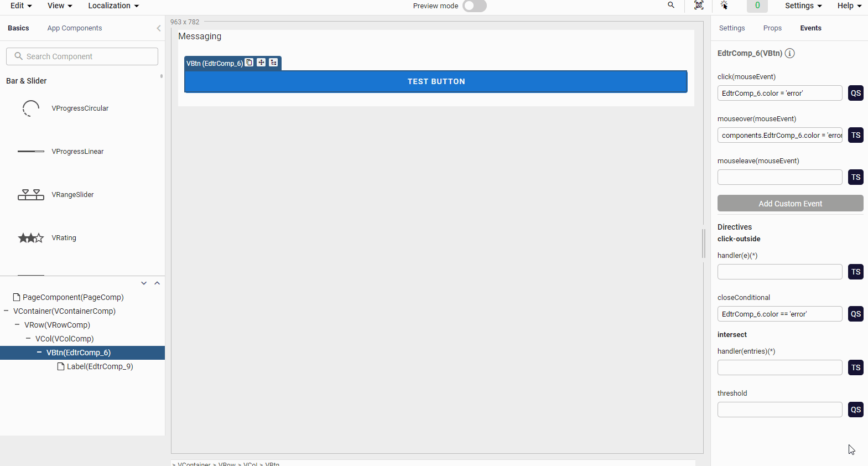Click the copy icon on VBtn label
This screenshot has width=868, height=466.
pos(250,63)
